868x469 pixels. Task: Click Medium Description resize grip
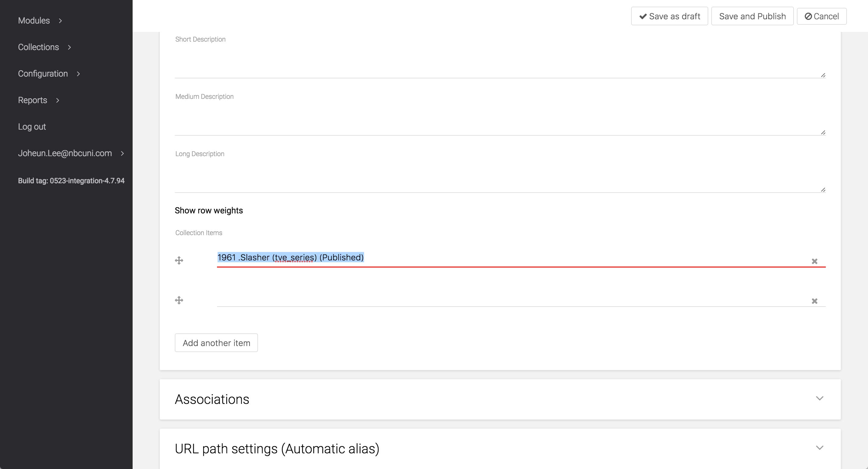click(823, 132)
